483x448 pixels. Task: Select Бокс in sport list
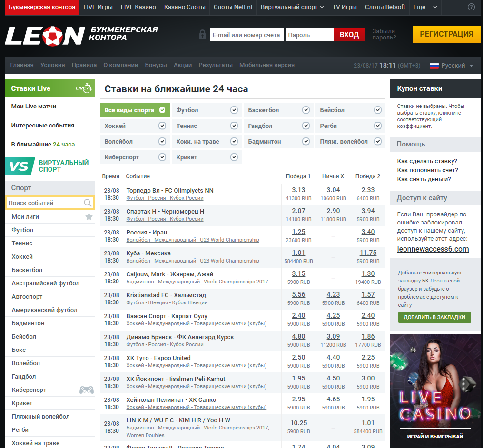coord(19,350)
